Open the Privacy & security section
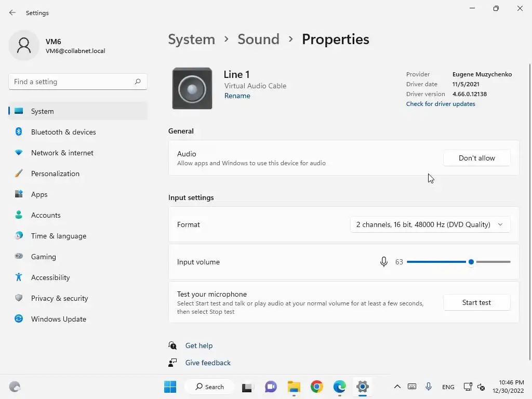This screenshot has height=399, width=532. pos(59,298)
